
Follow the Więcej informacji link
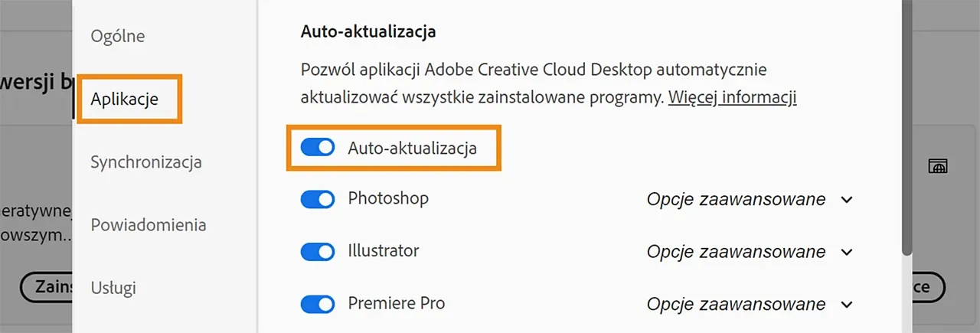pos(733,98)
